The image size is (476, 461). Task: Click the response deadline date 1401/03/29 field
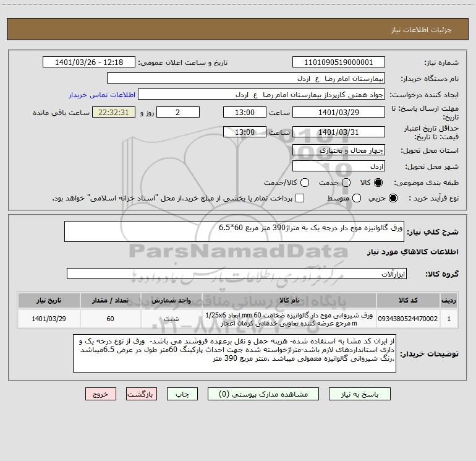click(x=339, y=112)
